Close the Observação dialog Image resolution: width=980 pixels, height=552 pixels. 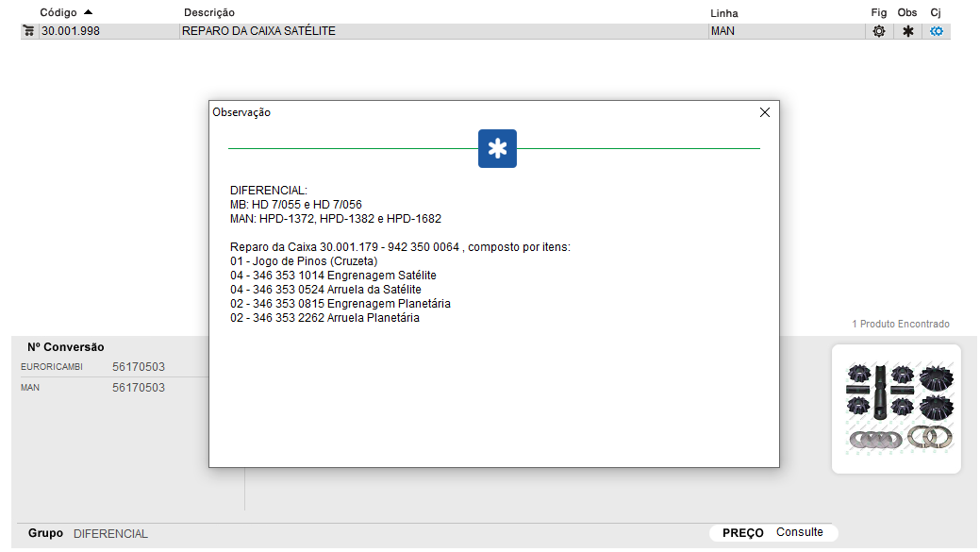(765, 112)
